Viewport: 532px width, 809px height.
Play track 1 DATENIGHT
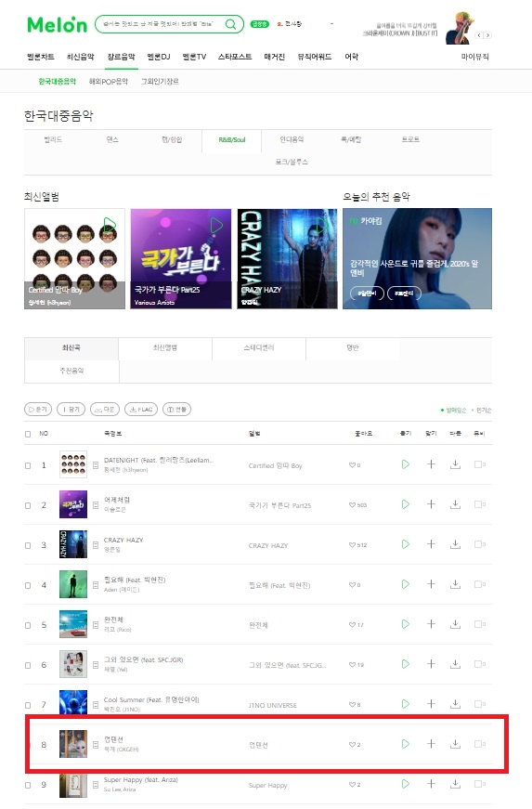coord(406,464)
